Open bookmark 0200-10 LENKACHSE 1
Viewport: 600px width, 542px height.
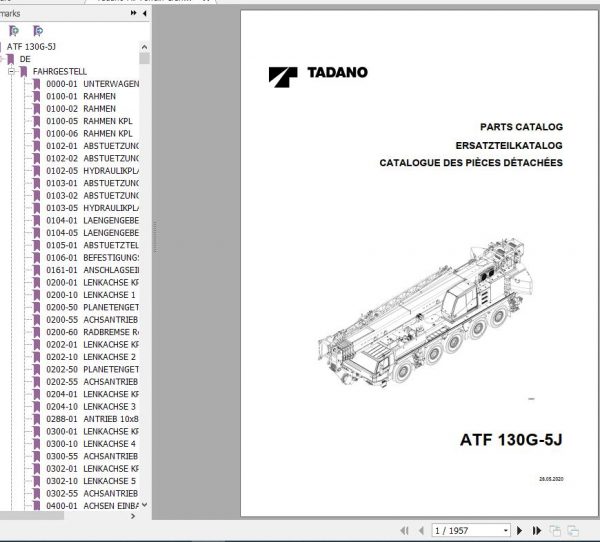tap(91, 295)
